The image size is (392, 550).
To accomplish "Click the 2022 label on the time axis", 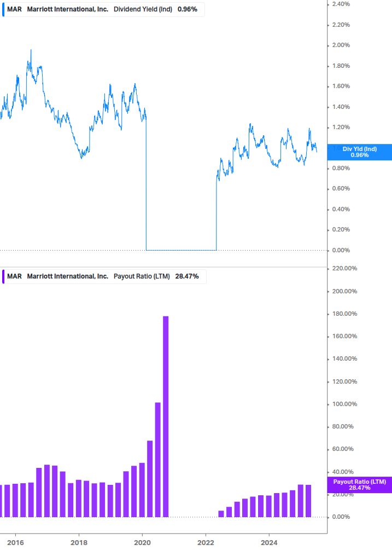I will 206,543.
